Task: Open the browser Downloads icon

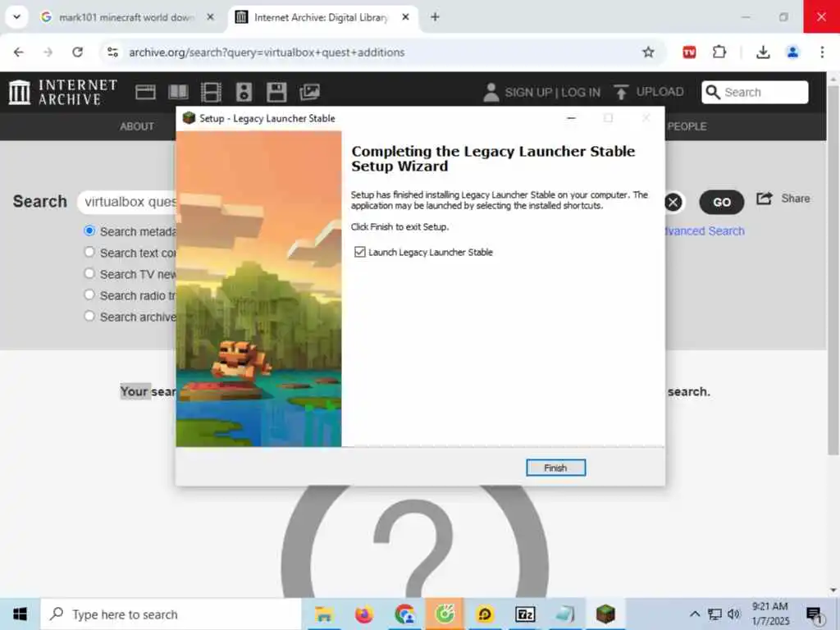Action: pyautogui.click(x=763, y=52)
